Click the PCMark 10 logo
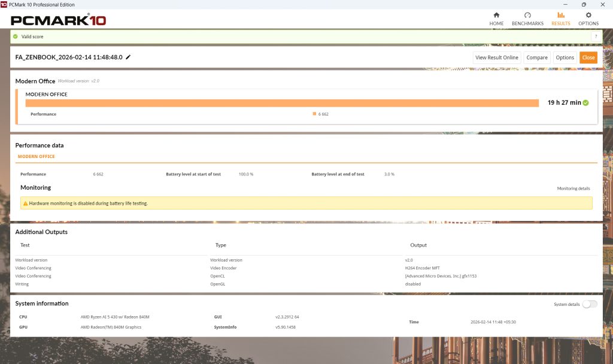Screen dimensions: 613x364 click(59, 20)
